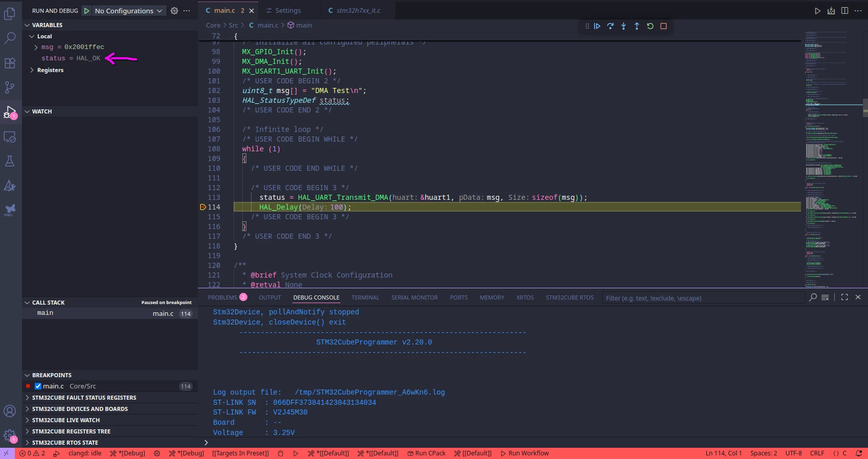Open the No Configurations dropdown
Viewport: 868px width, 459px height.
pyautogui.click(x=129, y=11)
